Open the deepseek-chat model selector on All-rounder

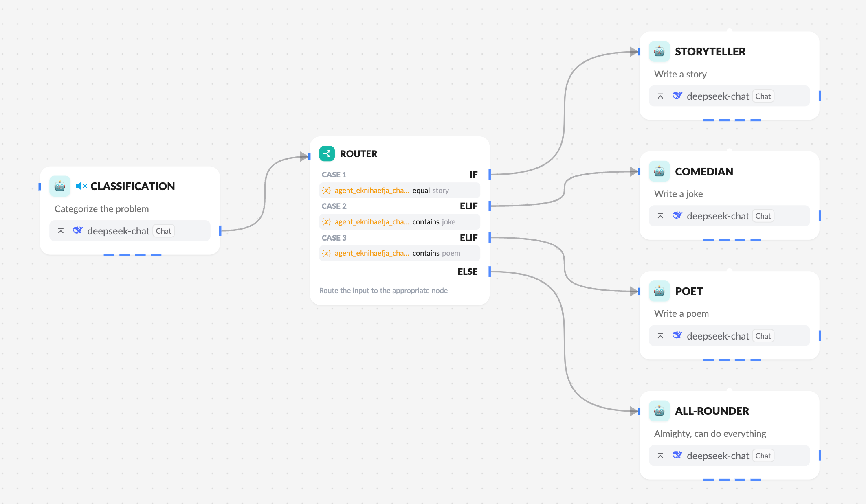click(718, 456)
